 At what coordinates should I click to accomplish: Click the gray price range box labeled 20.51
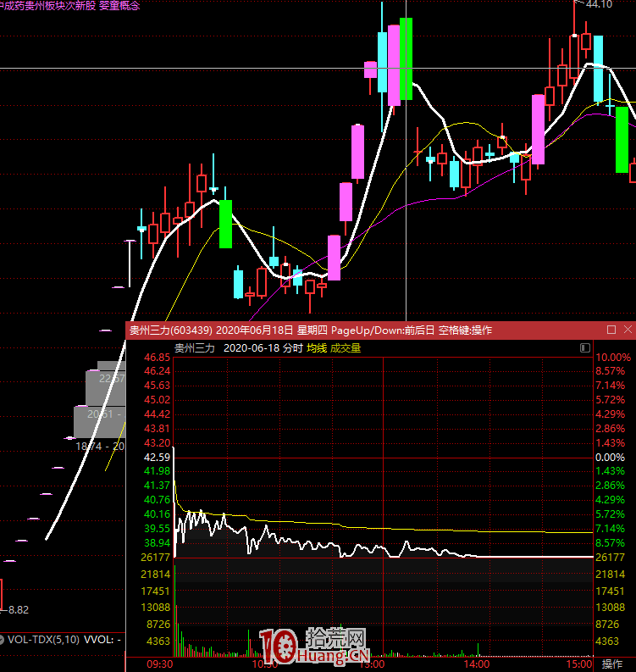tap(99, 422)
